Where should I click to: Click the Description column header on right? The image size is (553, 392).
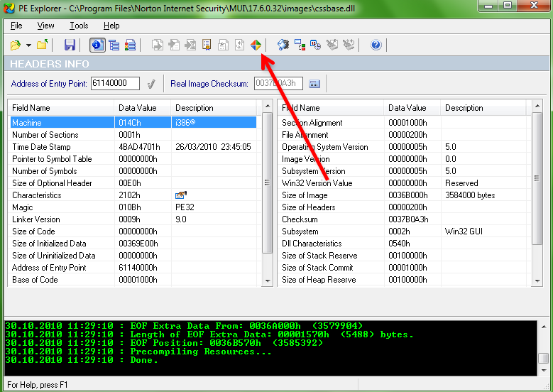[483, 108]
